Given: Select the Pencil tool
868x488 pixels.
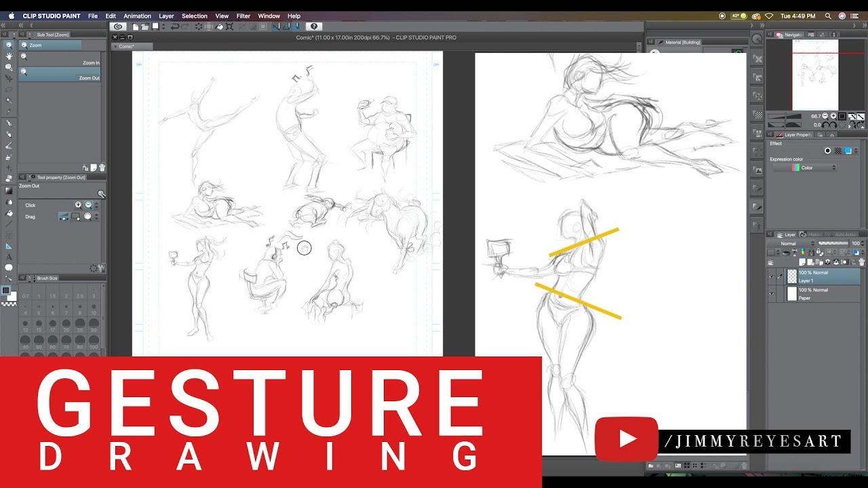Looking at the screenshot, I should (x=9, y=134).
